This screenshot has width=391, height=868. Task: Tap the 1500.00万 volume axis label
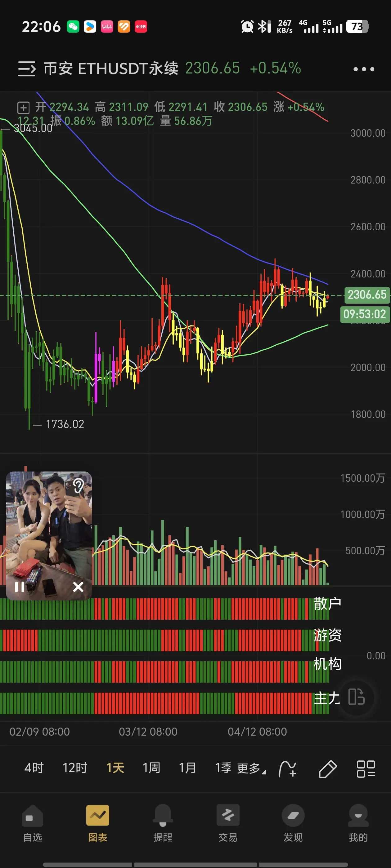pyautogui.click(x=363, y=478)
